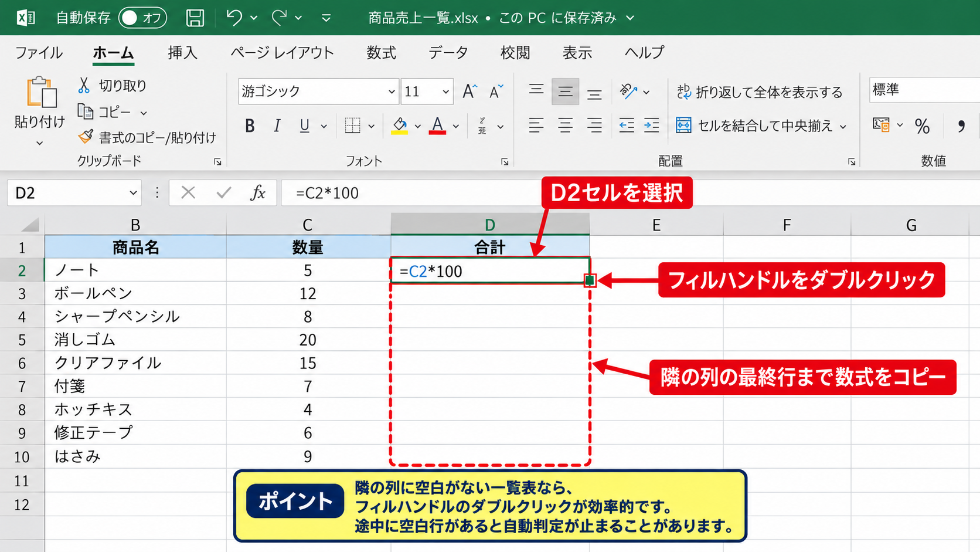Open the クリップボード group dialog launcher
The width and height of the screenshot is (980, 552).
217,162
